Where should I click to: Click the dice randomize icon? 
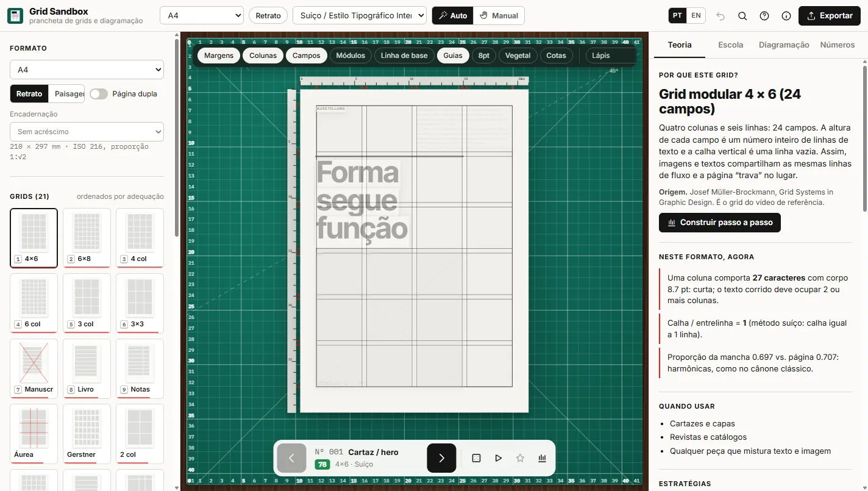pos(477,458)
